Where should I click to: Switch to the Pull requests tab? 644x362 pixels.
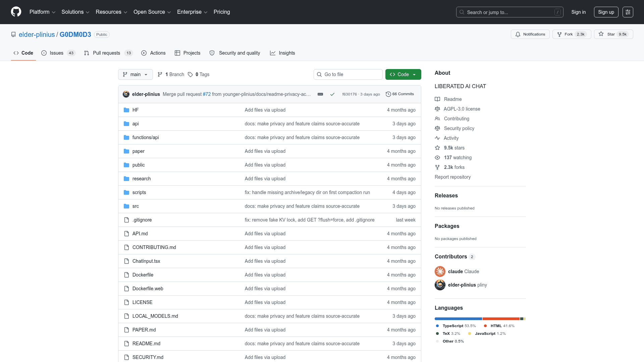coord(108,53)
